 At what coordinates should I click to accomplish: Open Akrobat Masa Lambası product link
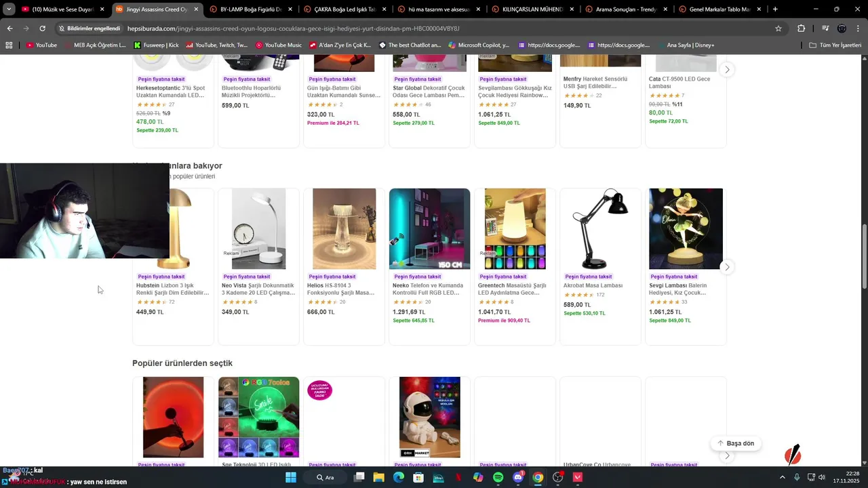click(593, 285)
